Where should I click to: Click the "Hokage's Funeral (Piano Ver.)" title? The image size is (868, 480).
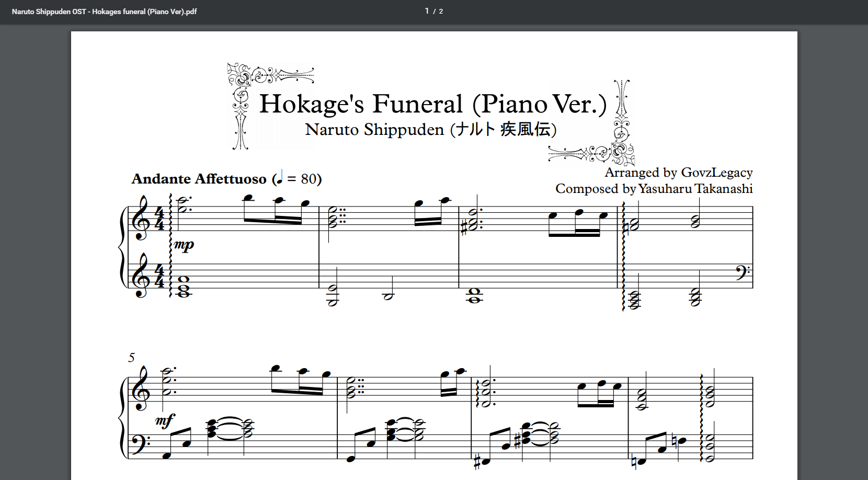point(432,104)
